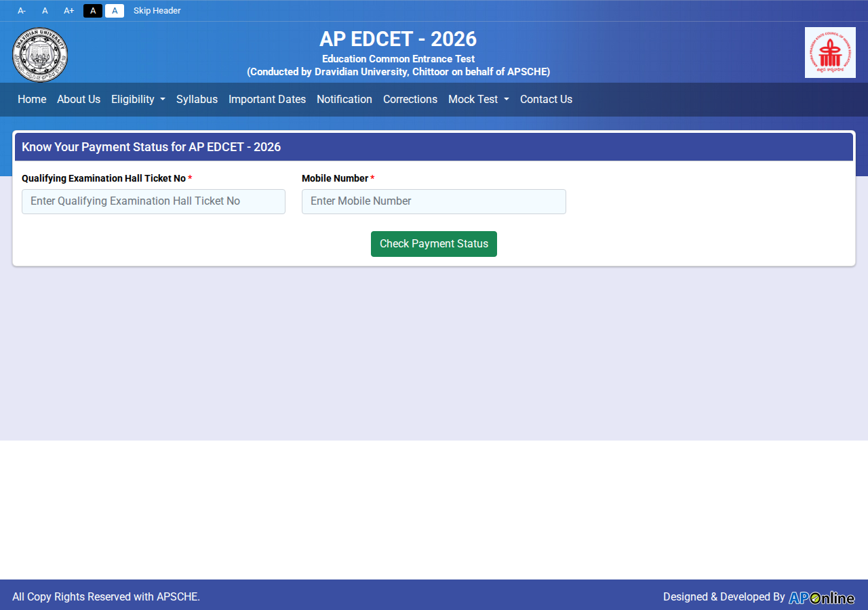Click the Education Common Entrance Test subtitle
The image size is (868, 610).
(398, 59)
